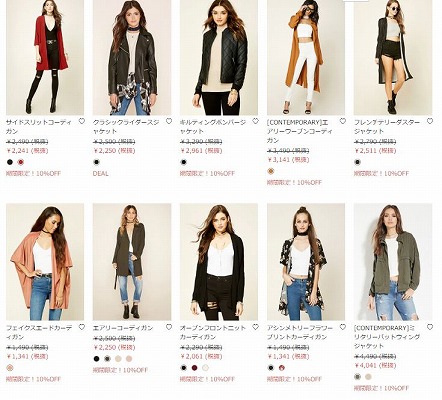Pick burgundy swatch for open-front knit cardigan

coord(195,368)
